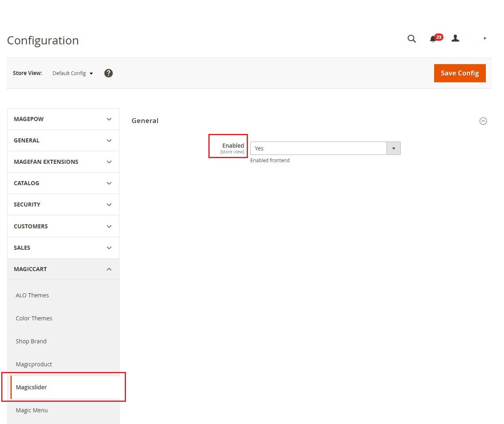
Task: Expand the MAGEPOW section
Action: (63, 119)
